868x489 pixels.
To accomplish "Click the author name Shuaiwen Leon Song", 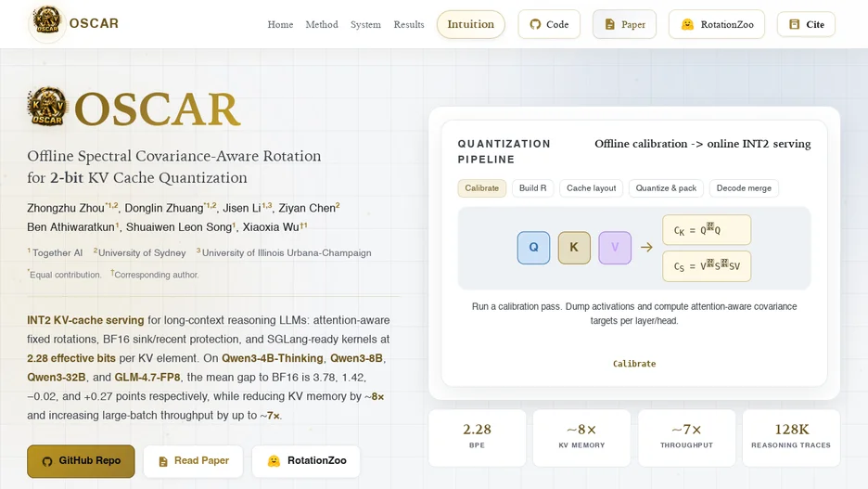I will pyautogui.click(x=179, y=227).
